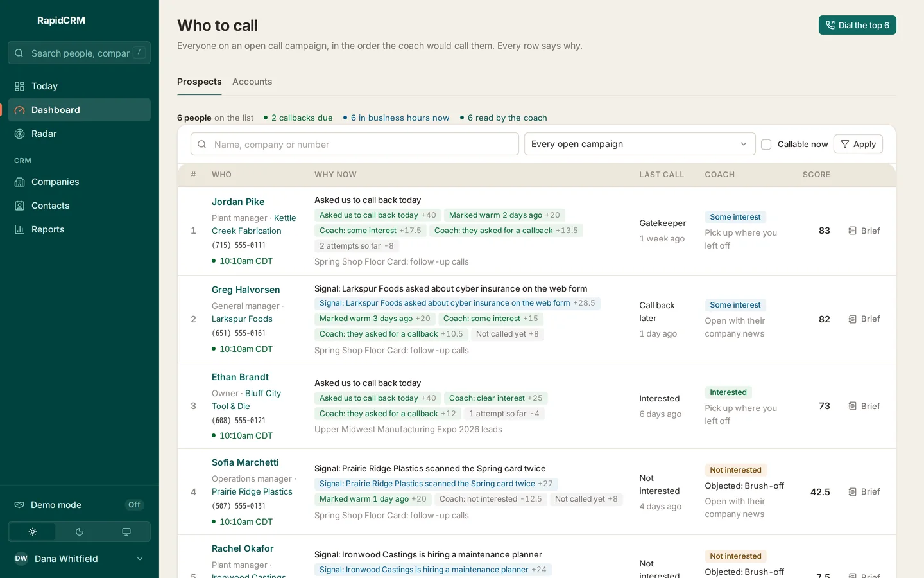The width and height of the screenshot is (924, 578).
Task: Click the Reports bar chart icon
Action: 19,229
